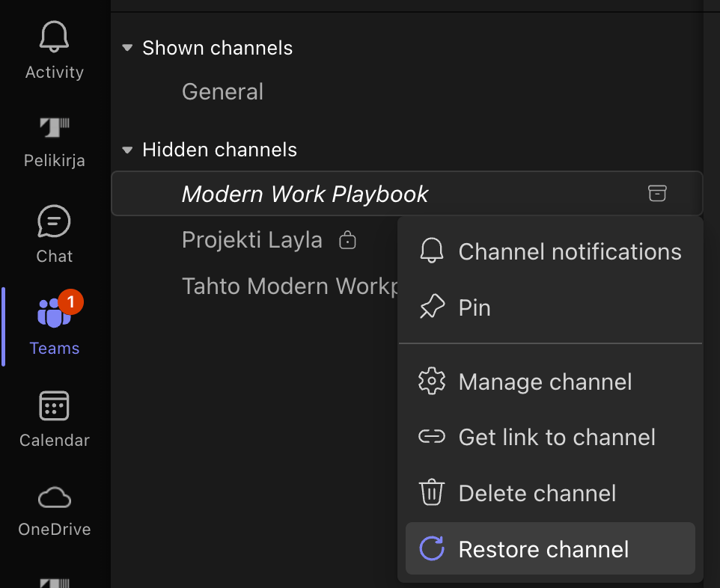
Task: Click archive icon on Modern Work Playbook
Action: point(656,194)
